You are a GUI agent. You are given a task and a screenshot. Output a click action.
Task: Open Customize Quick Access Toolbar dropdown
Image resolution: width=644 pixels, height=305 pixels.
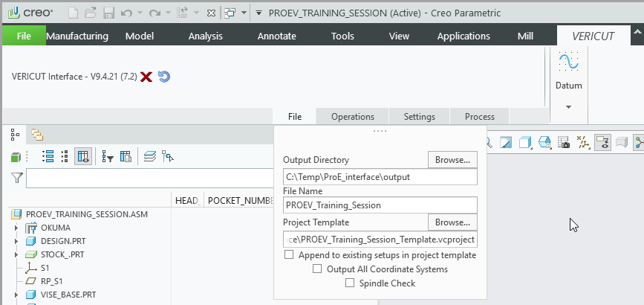(258, 13)
